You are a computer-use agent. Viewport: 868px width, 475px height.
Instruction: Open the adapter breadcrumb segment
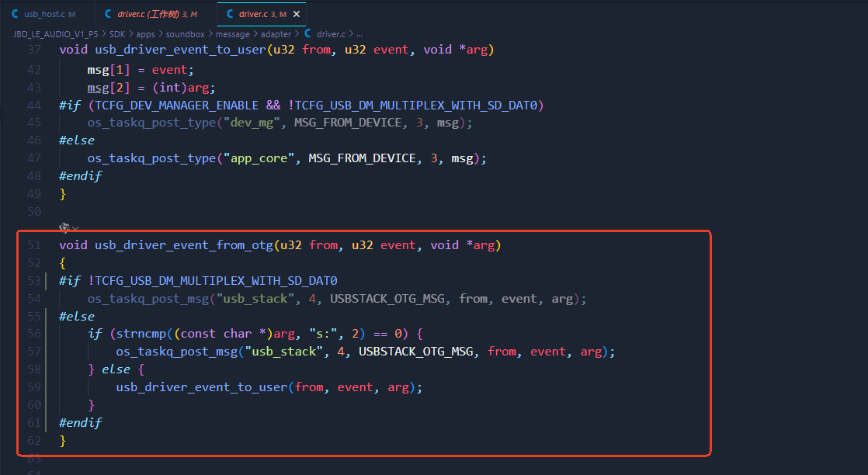pos(276,34)
